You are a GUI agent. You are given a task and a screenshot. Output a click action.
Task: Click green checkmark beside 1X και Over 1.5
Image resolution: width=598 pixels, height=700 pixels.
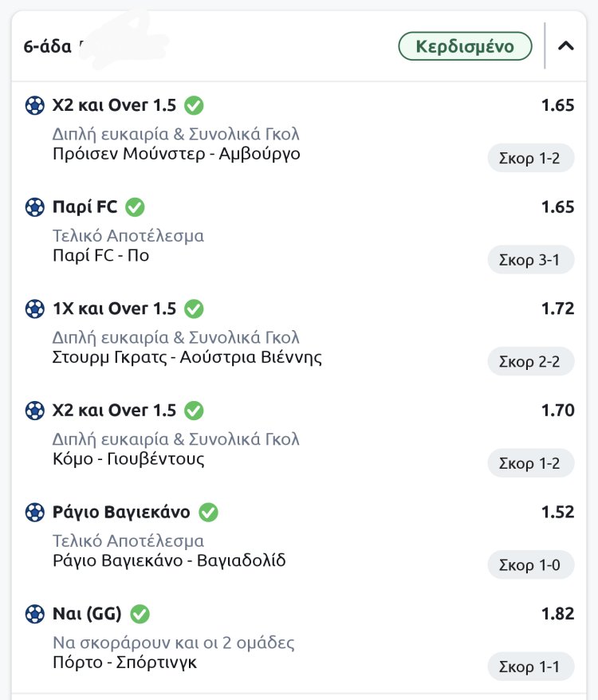click(194, 309)
